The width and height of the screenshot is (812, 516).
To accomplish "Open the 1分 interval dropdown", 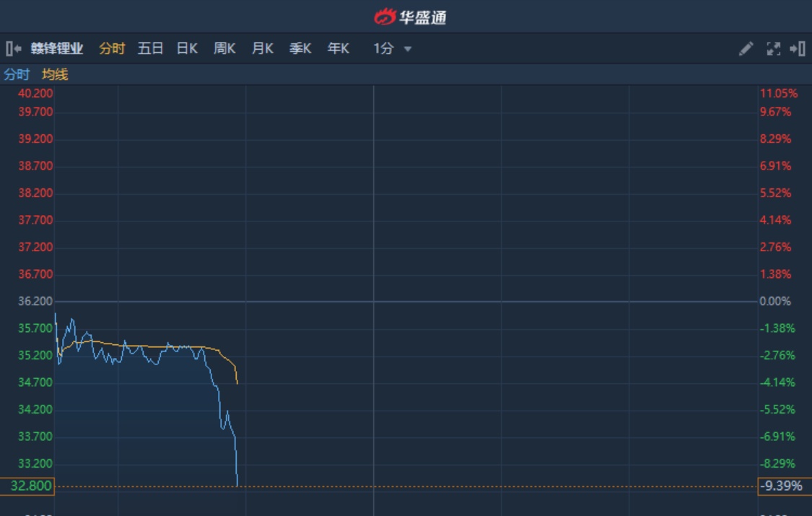I will click(393, 48).
